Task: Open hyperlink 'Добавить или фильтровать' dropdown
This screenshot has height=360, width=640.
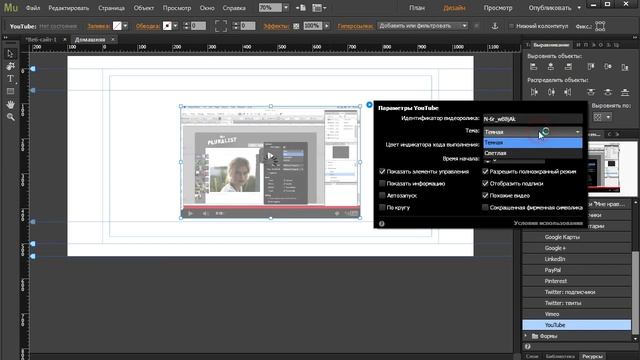Action: pyautogui.click(x=422, y=26)
